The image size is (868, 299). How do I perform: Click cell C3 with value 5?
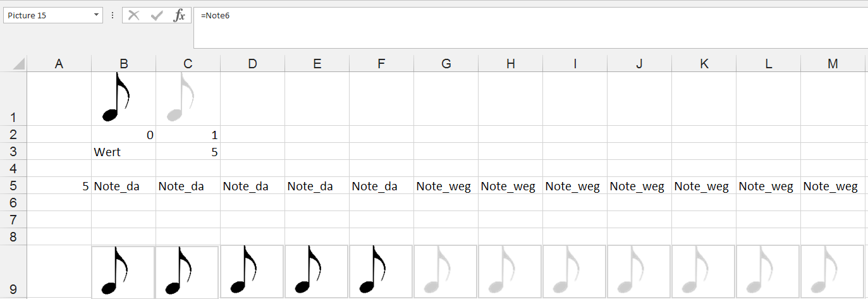(188, 152)
